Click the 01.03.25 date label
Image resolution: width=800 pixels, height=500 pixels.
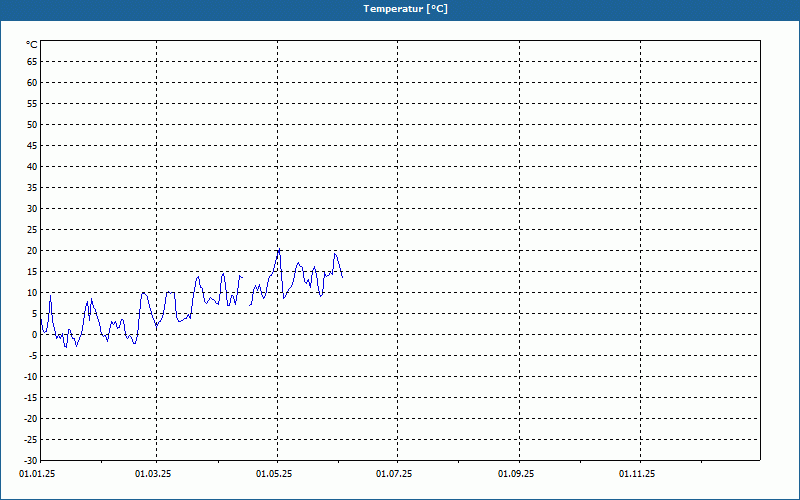tap(153, 474)
